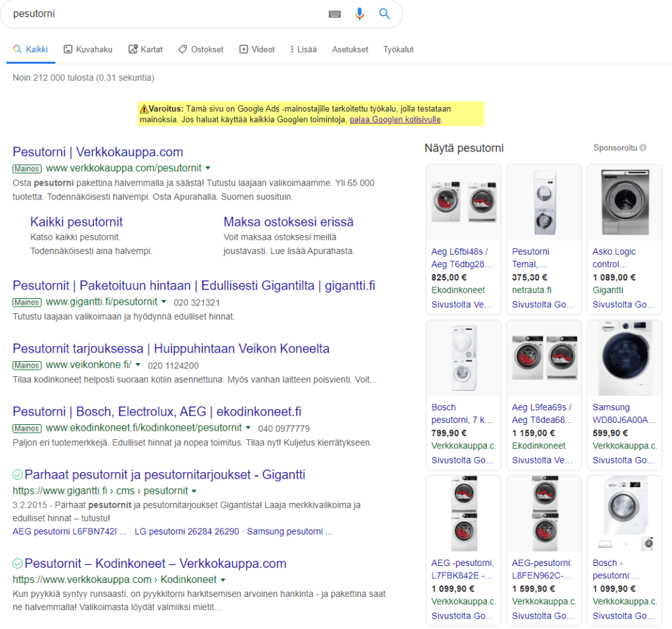Viewport: 672px width, 629px height.
Task: Click the blue magnifier search button
Action: [x=385, y=14]
